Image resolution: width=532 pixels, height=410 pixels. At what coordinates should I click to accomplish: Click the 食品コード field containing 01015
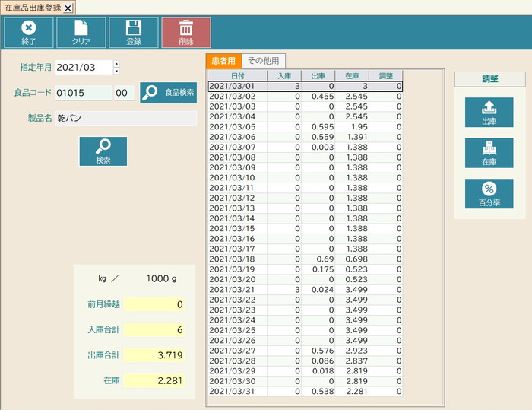[x=83, y=93]
